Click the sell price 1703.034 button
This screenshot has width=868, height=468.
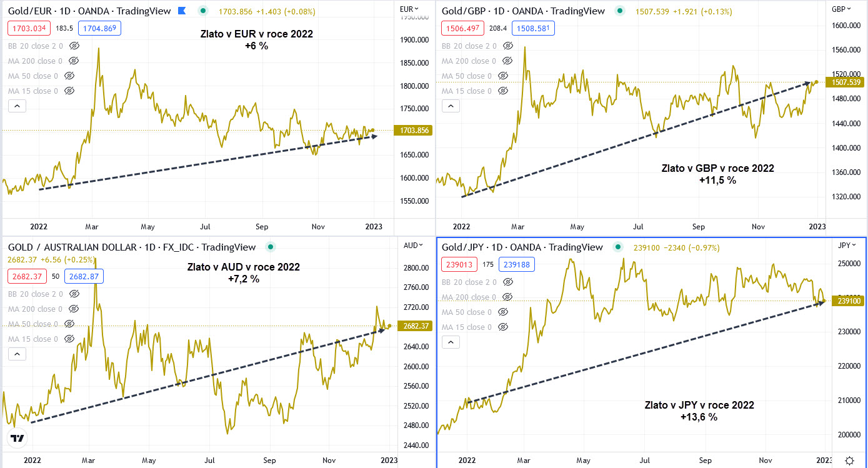coord(29,28)
